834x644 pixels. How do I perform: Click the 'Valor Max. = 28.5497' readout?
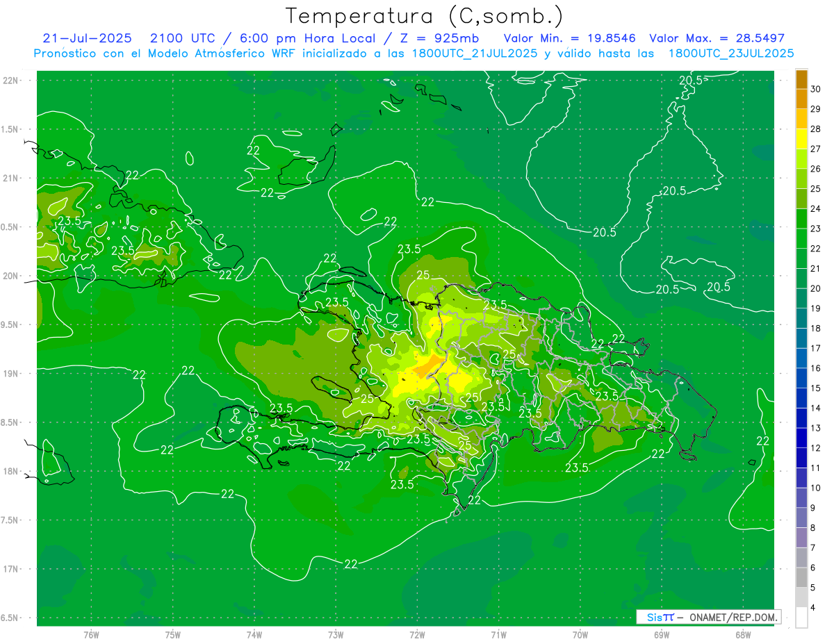717,38
